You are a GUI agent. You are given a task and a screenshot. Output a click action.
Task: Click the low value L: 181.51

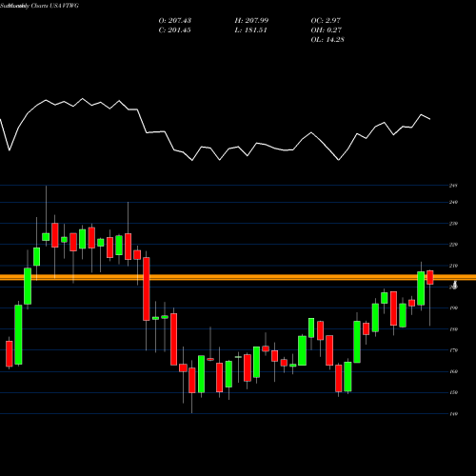pos(251,30)
